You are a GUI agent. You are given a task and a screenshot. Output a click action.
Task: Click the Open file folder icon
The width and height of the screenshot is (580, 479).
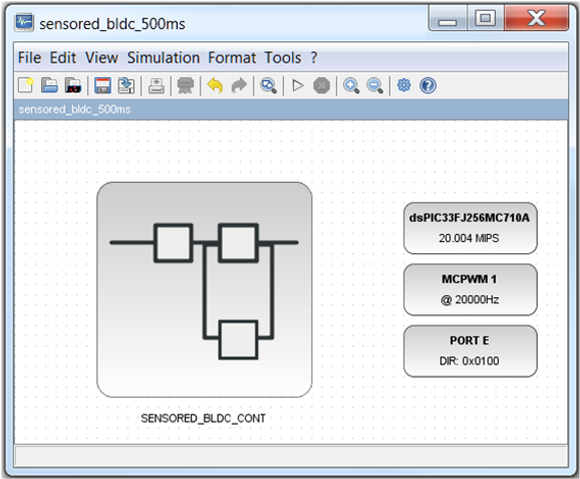point(50,85)
